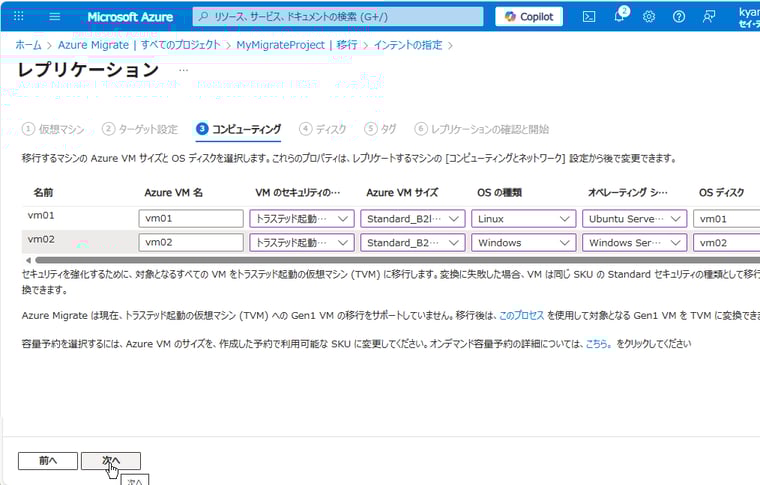Image resolution: width=760 pixels, height=485 pixels.
Task: Open VM security type dropdown for vm01
Action: tap(302, 219)
